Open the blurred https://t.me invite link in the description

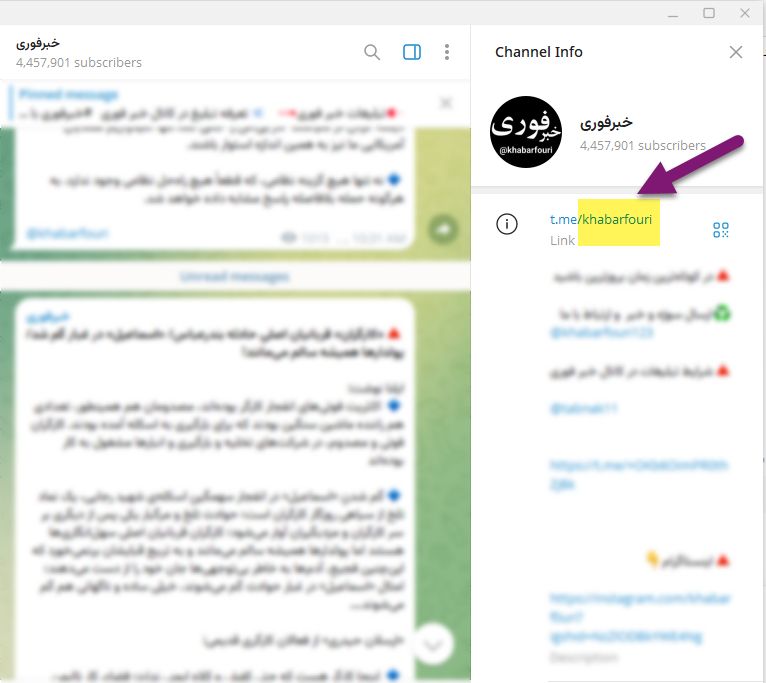coord(638,474)
